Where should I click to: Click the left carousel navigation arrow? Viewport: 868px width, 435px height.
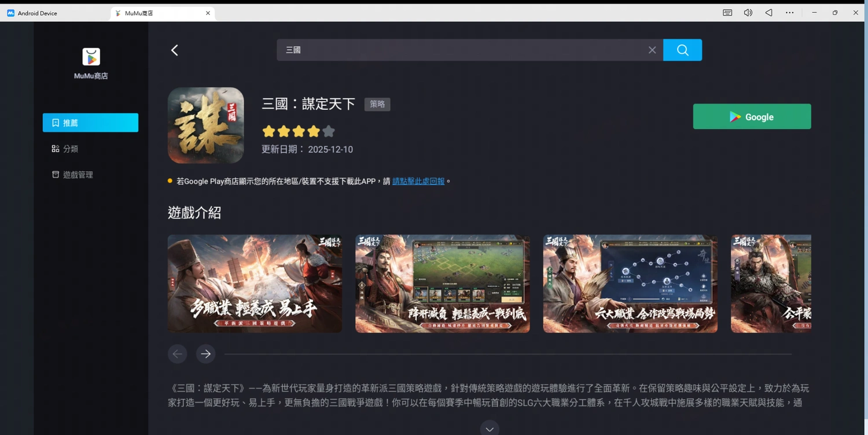coord(178,353)
